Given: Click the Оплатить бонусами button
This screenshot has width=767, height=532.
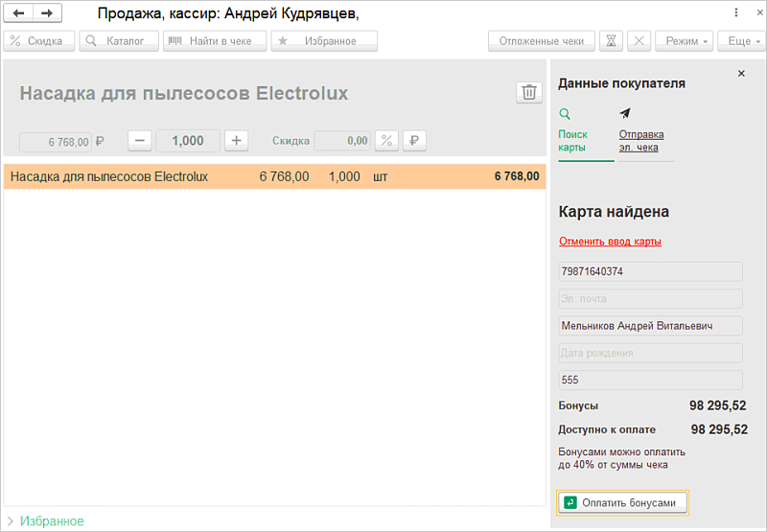Looking at the screenshot, I should pyautogui.click(x=622, y=502).
